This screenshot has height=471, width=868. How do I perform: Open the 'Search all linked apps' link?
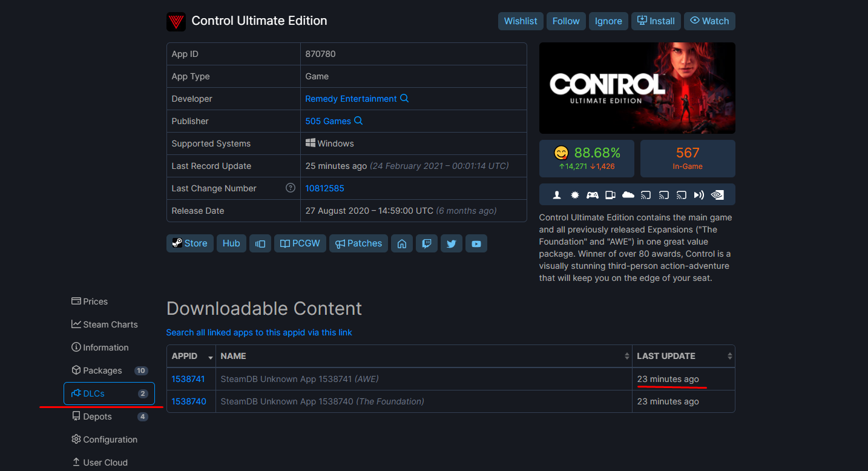pyautogui.click(x=259, y=332)
